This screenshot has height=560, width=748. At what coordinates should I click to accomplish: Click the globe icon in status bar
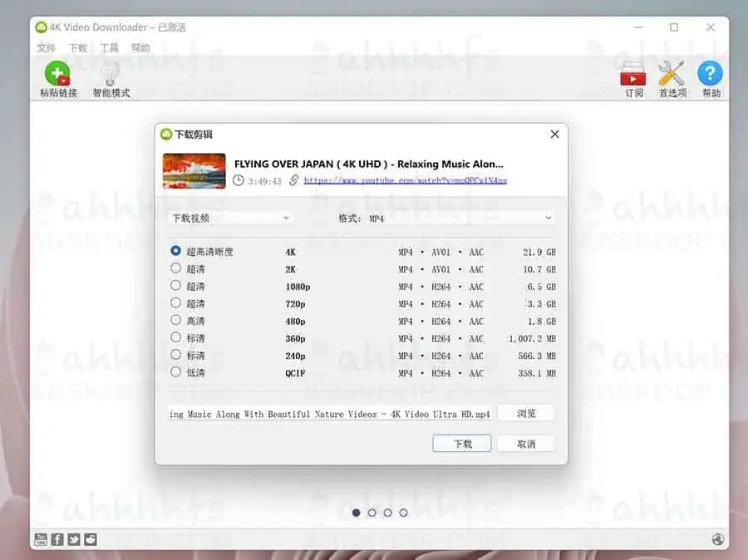coord(718,539)
